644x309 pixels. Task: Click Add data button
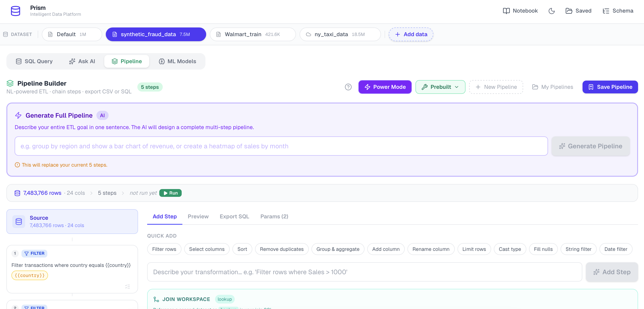click(x=411, y=34)
